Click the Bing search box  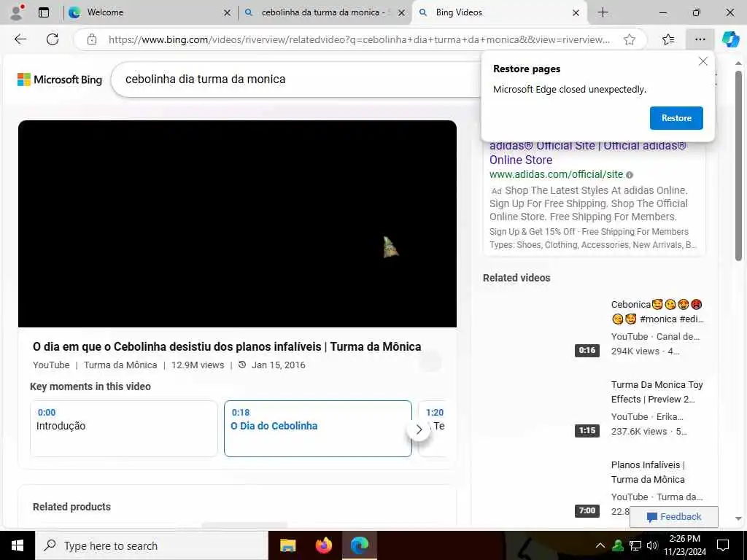point(295,79)
